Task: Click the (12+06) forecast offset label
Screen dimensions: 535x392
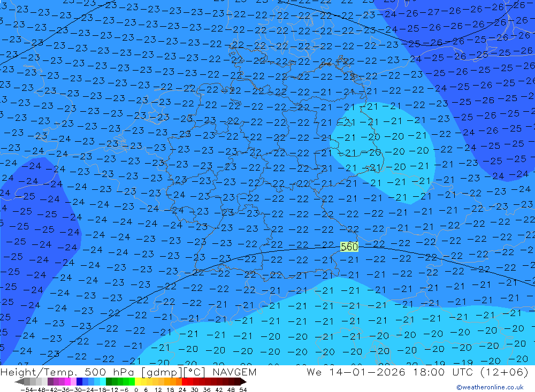Action: (505, 372)
